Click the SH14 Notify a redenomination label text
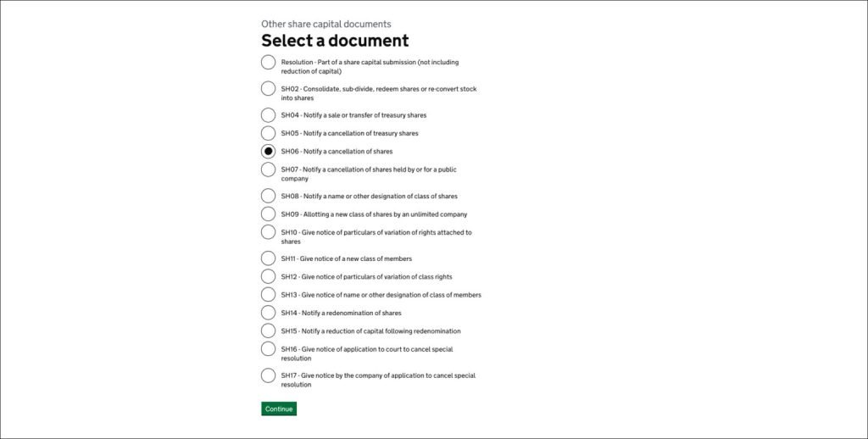This screenshot has height=439, width=868. pos(341,314)
